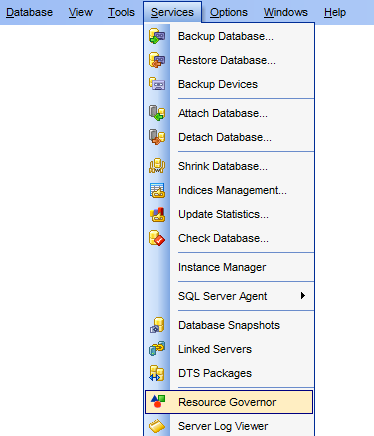The width and height of the screenshot is (374, 436).
Task: Select SQL Server Agent menu entry
Action: point(229,296)
